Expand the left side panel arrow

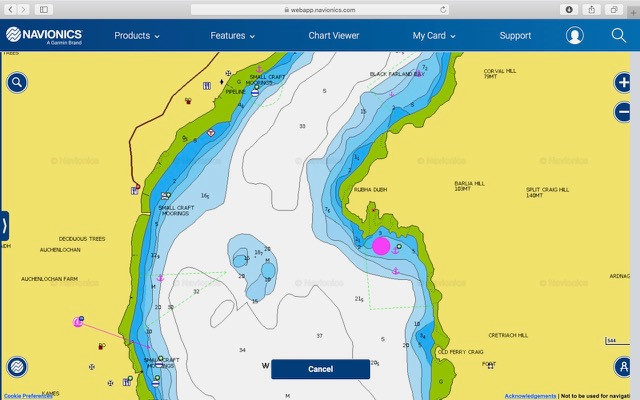point(4,226)
